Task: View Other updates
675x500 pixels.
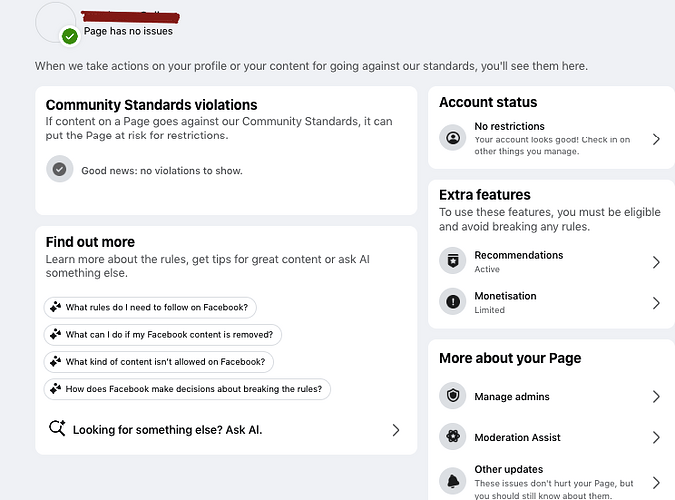Action: pos(551,481)
